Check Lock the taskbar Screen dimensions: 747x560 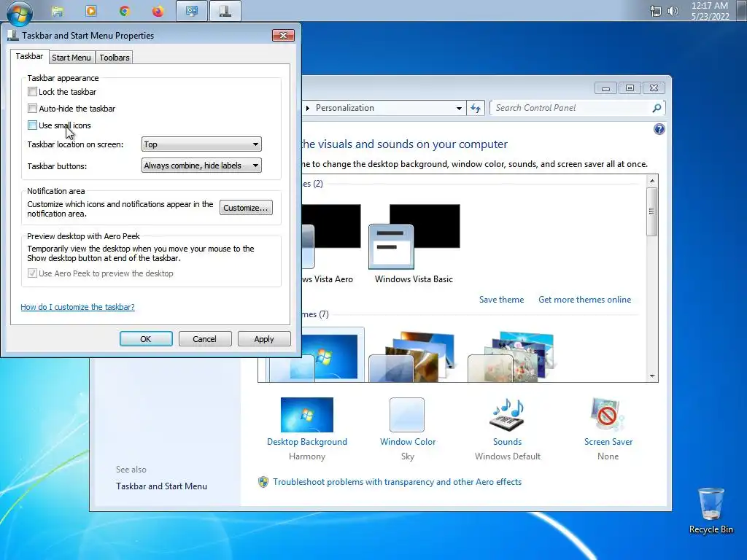click(x=32, y=91)
